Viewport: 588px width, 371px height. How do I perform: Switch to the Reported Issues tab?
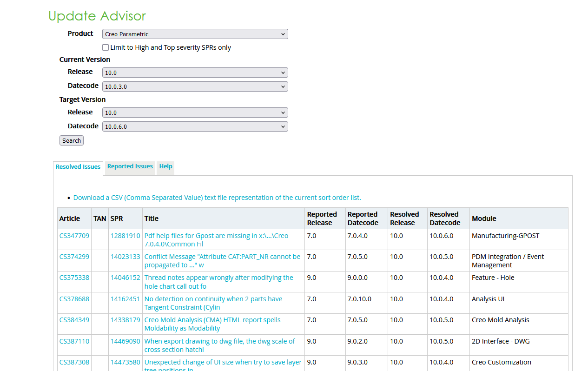(130, 166)
